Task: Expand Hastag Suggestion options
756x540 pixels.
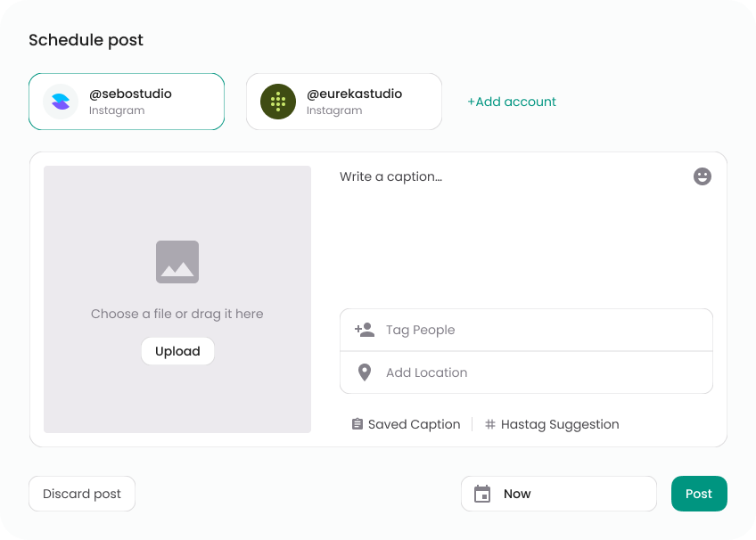Action: tap(560, 424)
